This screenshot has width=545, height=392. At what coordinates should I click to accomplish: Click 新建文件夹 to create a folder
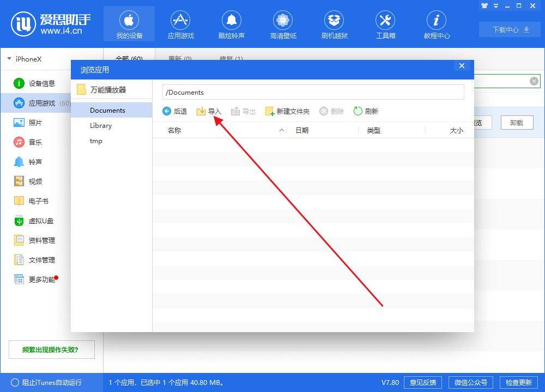(287, 111)
